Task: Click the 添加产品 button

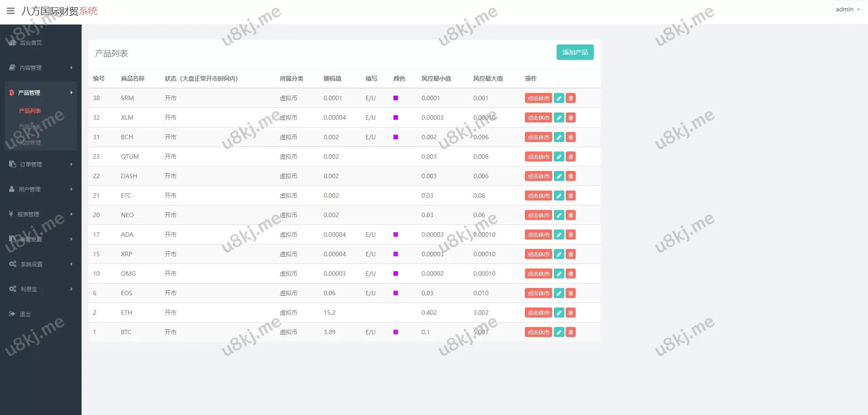Action: coord(575,52)
